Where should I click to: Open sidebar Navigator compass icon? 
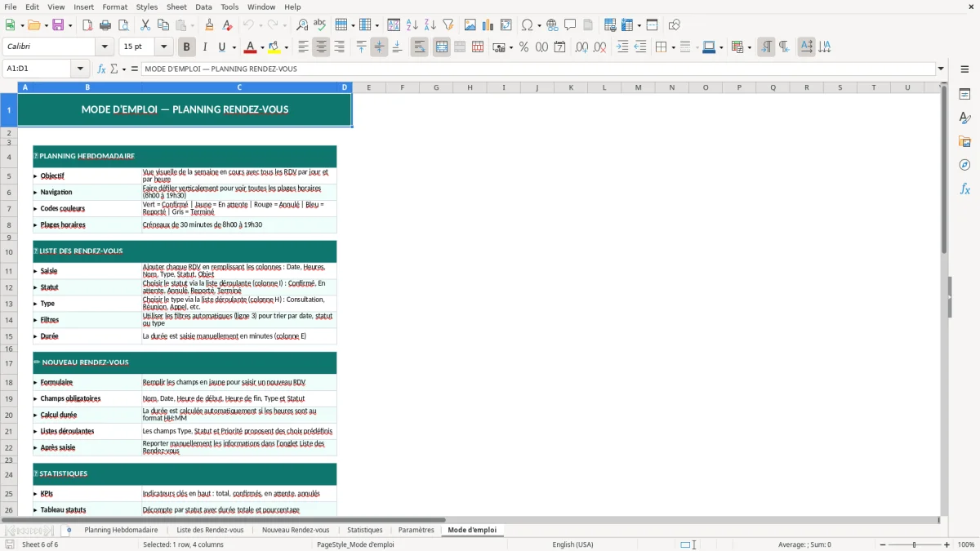point(964,165)
